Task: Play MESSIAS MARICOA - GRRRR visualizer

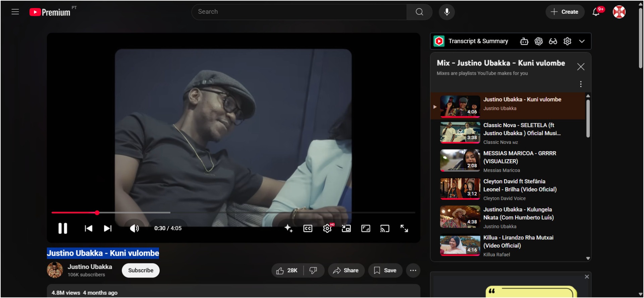Action: [508, 161]
